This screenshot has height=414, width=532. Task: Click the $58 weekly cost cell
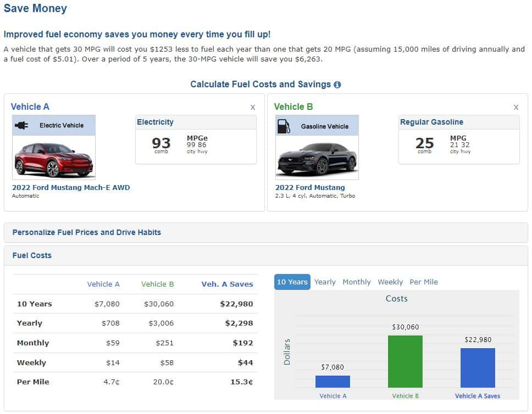click(167, 363)
